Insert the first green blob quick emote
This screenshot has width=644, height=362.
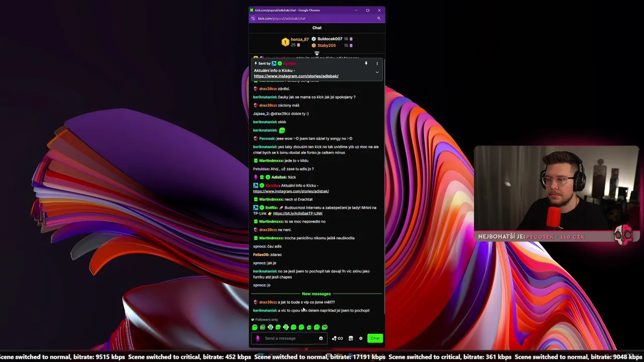pos(255,327)
